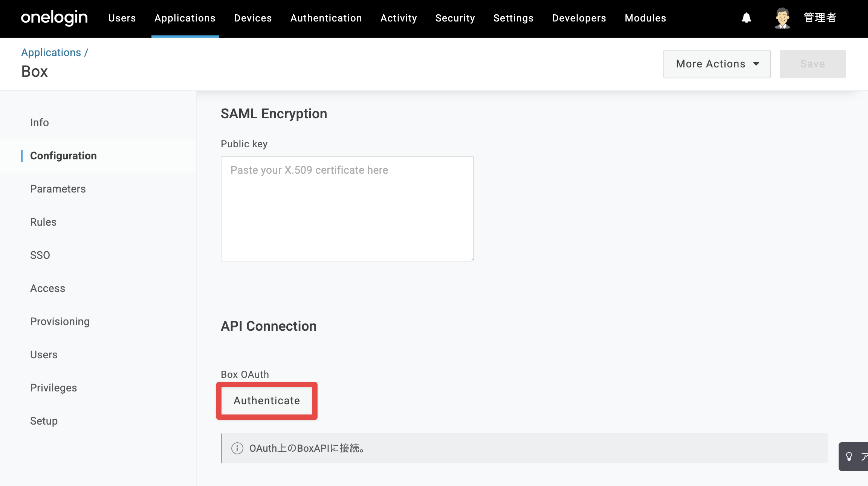
Task: Open the Settings top menu
Action: (x=513, y=18)
